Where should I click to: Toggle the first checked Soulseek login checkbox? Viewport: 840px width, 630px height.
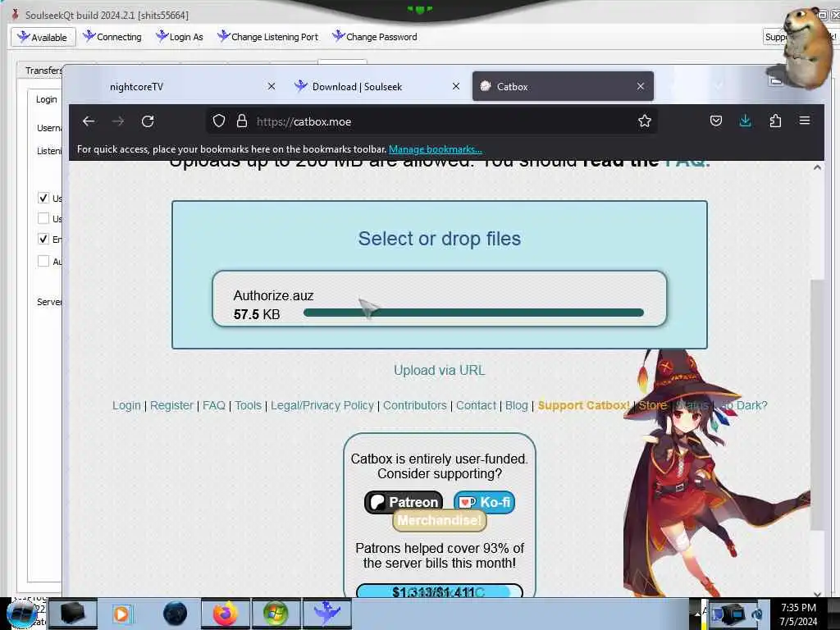[x=43, y=199]
